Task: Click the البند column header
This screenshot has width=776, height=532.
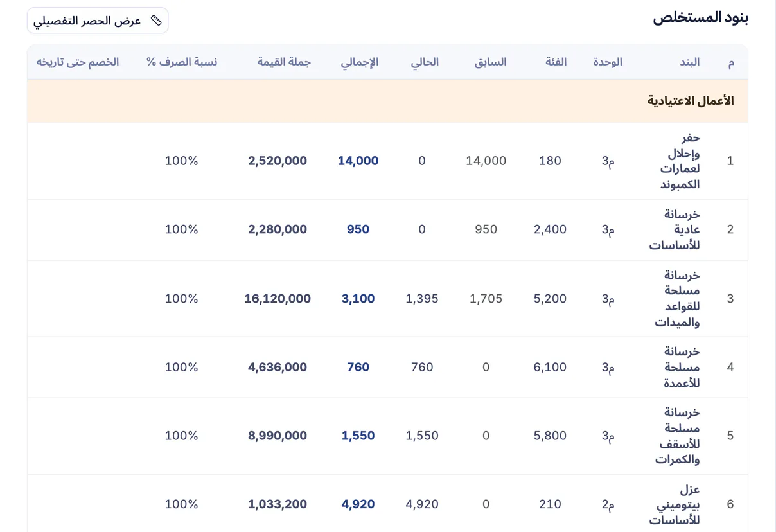Action: click(689, 62)
